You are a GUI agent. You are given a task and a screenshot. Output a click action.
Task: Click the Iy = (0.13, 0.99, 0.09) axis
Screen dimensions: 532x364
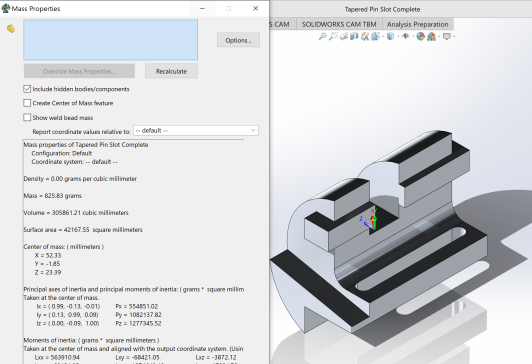click(x=68, y=315)
